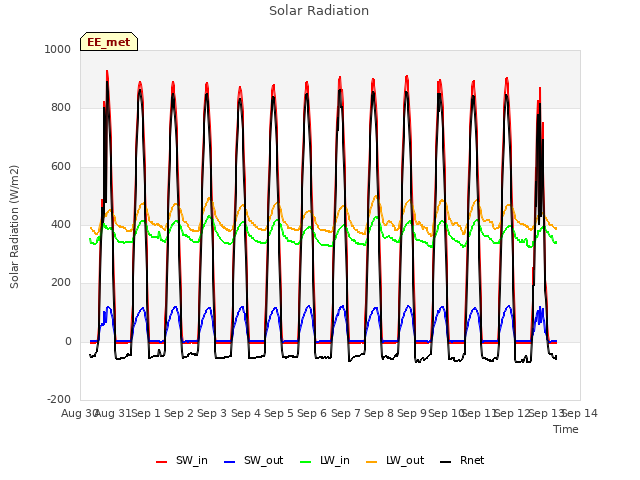Click the Sep 4 x-axis tick label

tap(246, 413)
